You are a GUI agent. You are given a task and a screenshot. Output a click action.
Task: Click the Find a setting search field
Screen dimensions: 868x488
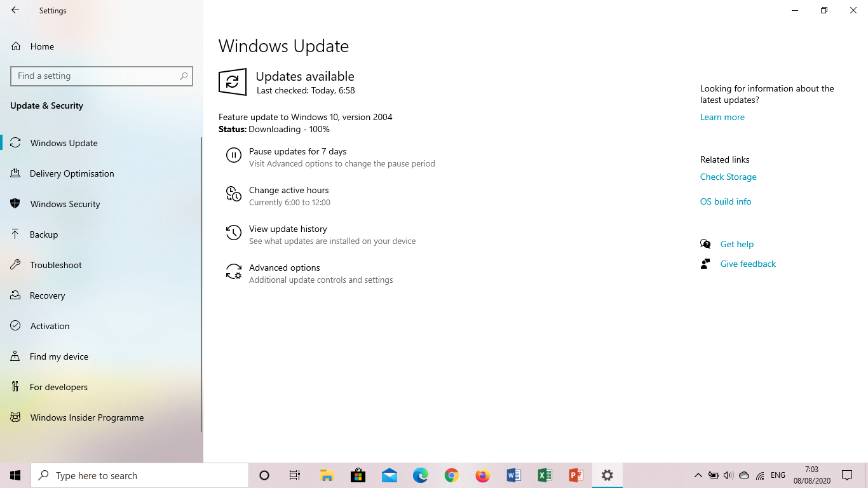102,76
